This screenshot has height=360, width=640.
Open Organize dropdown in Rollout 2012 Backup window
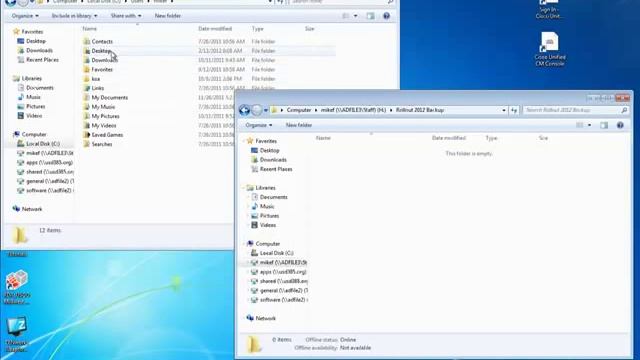click(259, 125)
